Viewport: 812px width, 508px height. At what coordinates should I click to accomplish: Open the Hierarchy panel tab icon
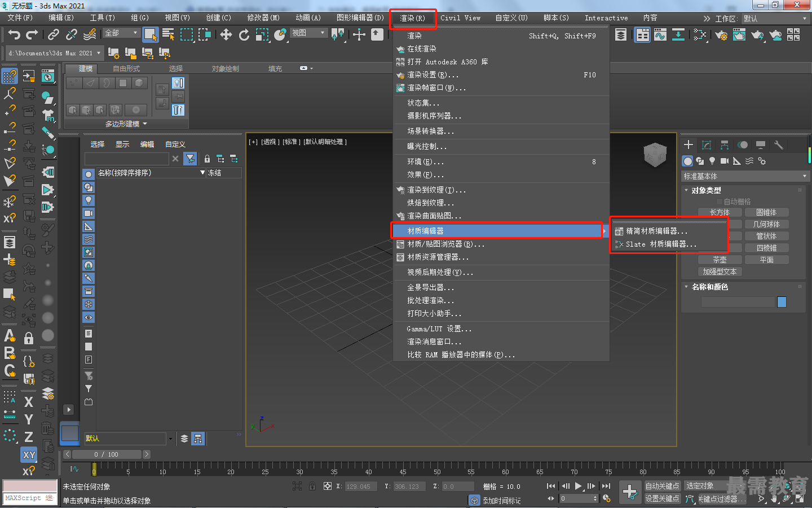pyautogui.click(x=725, y=145)
